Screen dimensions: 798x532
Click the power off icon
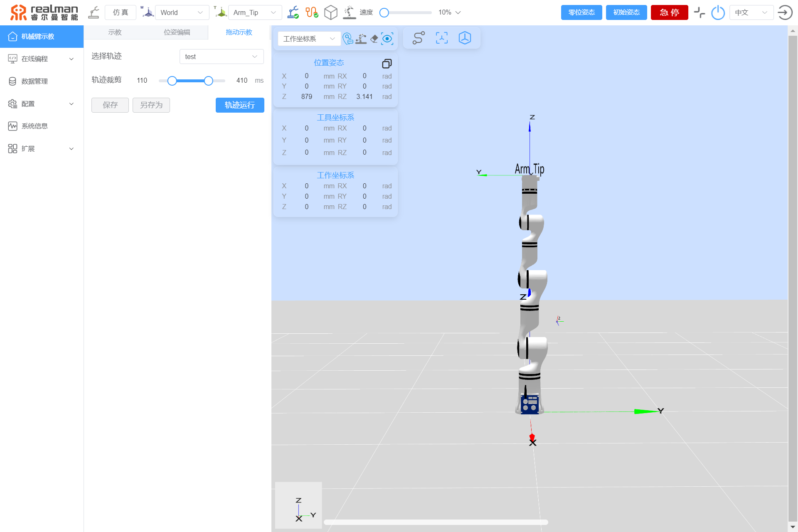tap(718, 12)
